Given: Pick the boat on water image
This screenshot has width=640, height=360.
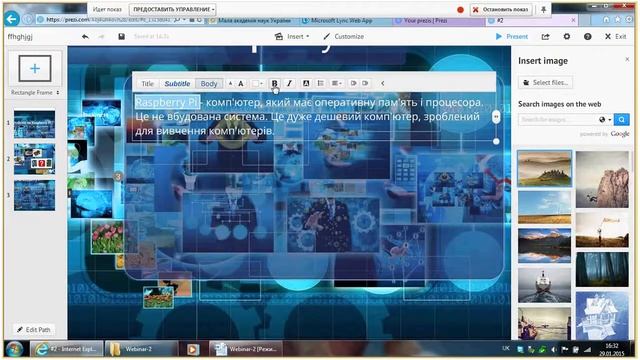Looking at the screenshot, I should [x=544, y=285].
